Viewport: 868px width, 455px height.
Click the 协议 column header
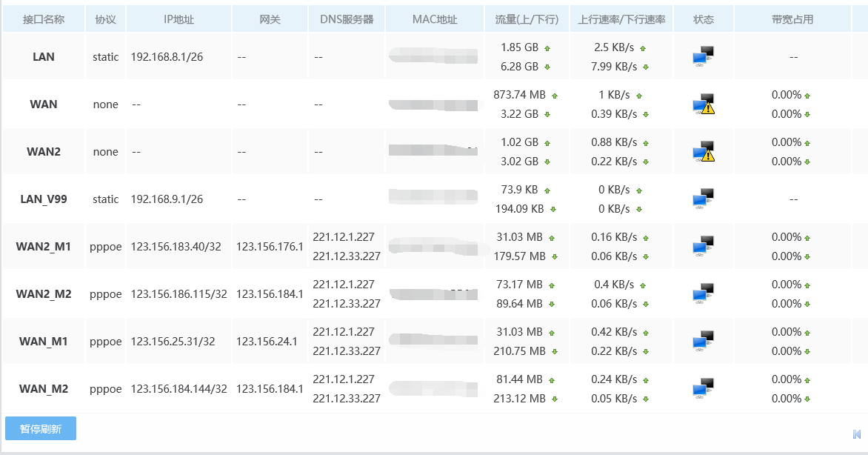point(105,19)
